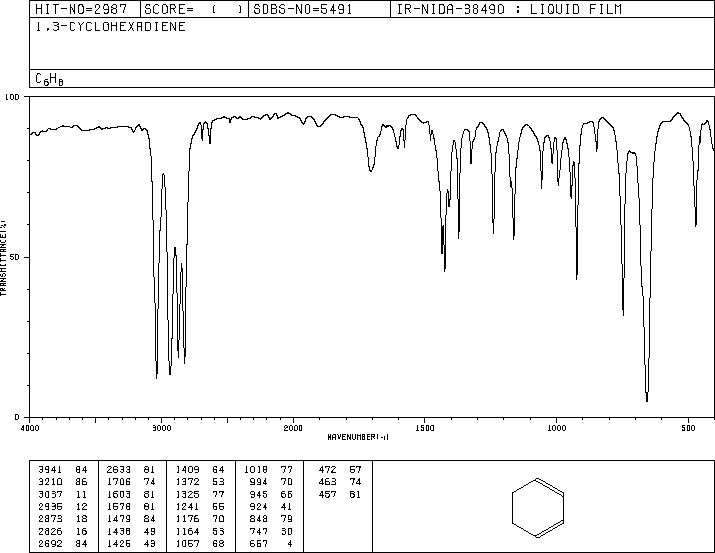Click the 50 transmittance axis label
715x553 pixels.
tap(17, 258)
